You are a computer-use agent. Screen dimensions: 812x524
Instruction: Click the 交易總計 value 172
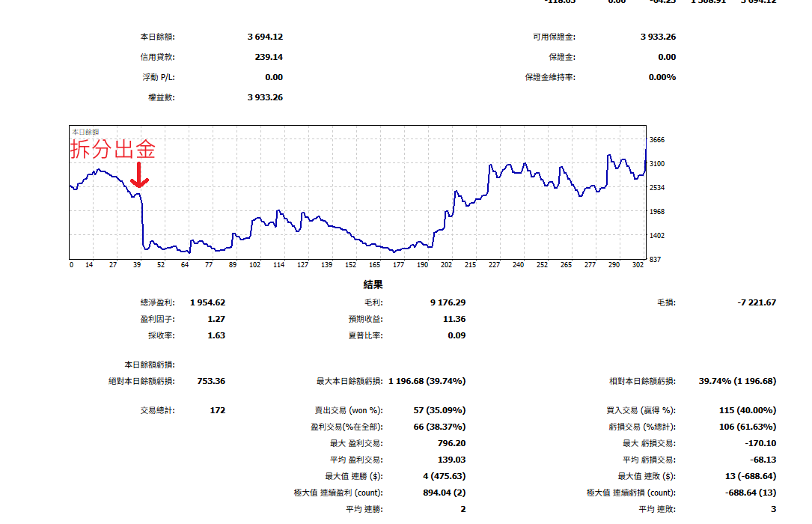218,410
